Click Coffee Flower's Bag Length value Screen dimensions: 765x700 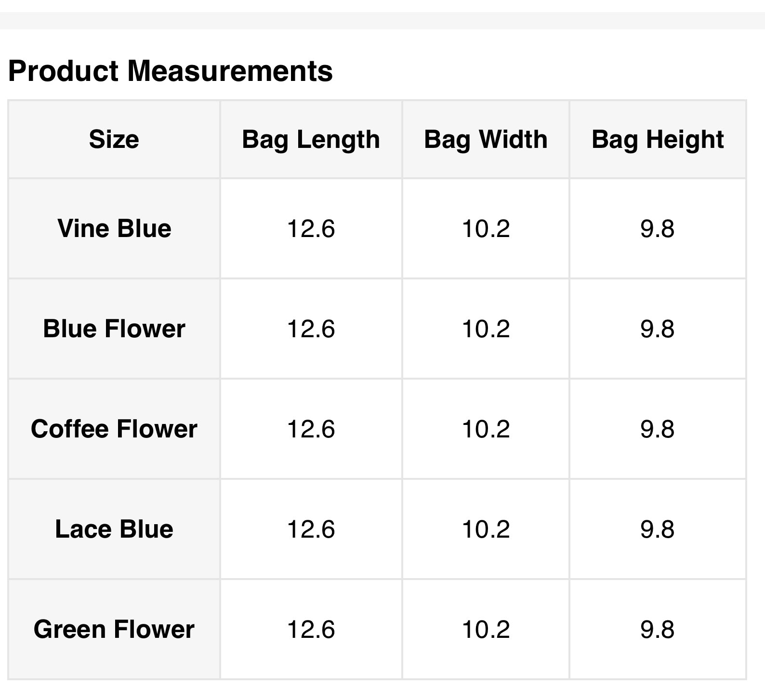[x=311, y=429]
